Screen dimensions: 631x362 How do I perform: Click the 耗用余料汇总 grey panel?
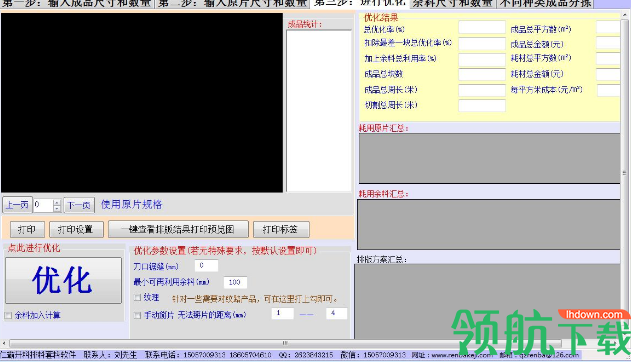(489, 224)
